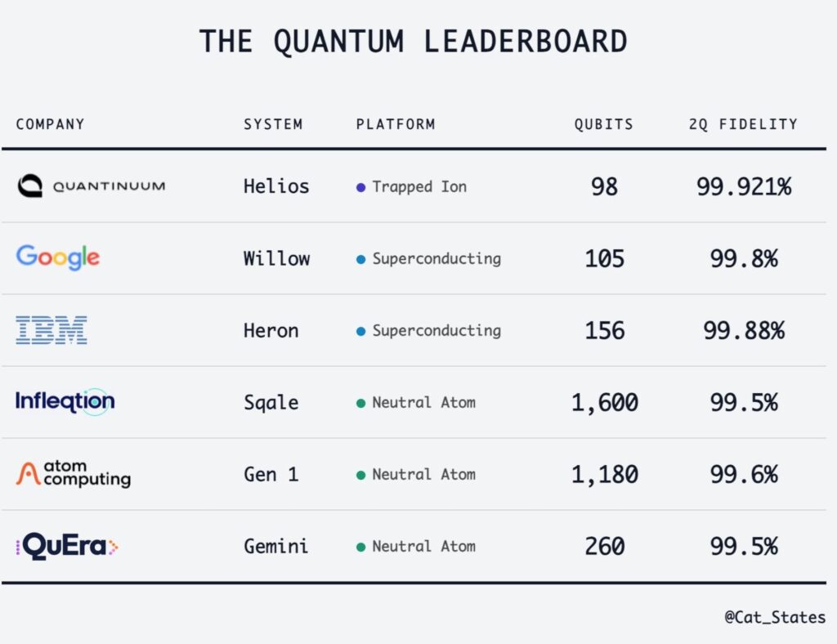Viewport: 837px width, 644px height.
Task: Click the Atom Computing logo
Action: click(x=73, y=474)
